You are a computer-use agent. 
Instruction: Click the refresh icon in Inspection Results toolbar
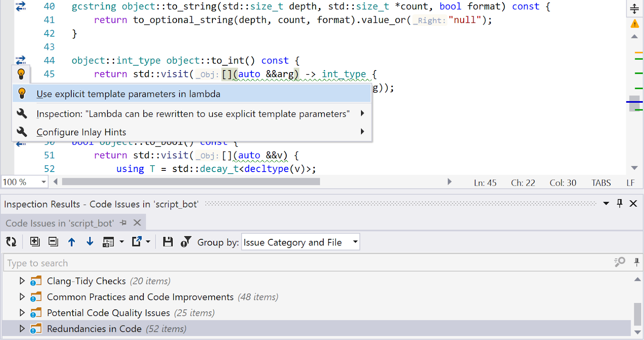coord(11,242)
